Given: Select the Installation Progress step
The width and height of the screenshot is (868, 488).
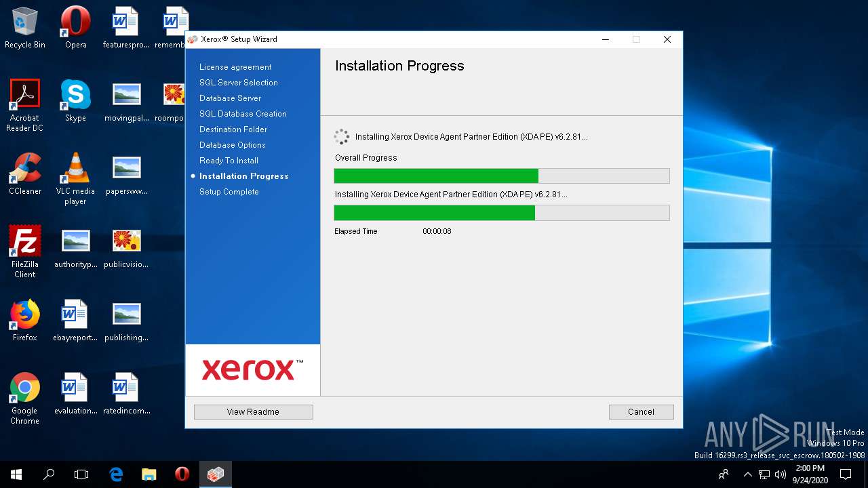Looking at the screenshot, I should click(x=244, y=176).
